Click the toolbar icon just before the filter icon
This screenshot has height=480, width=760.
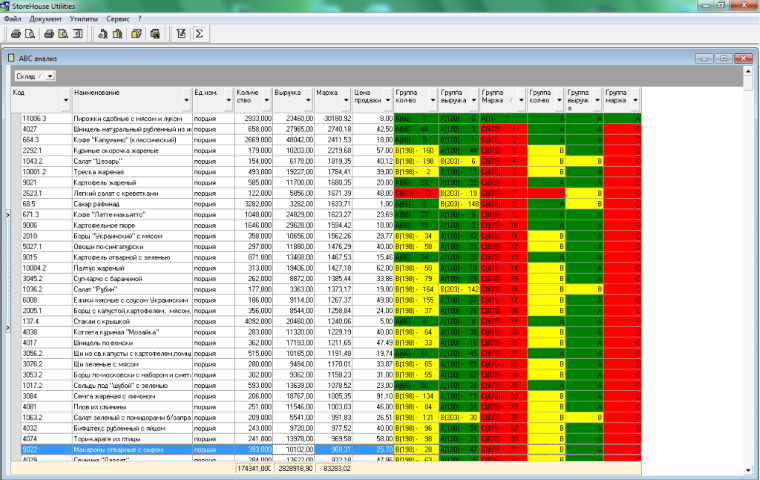click(155, 33)
